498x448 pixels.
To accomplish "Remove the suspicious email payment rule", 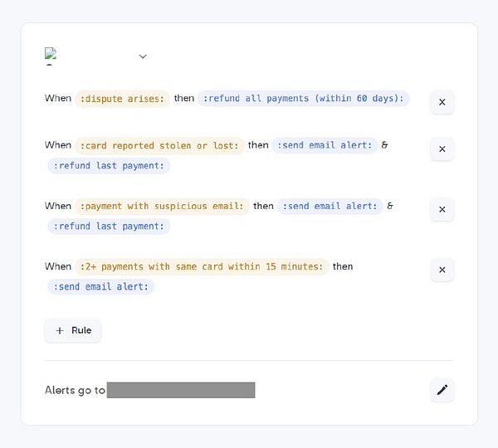I will pyautogui.click(x=442, y=209).
